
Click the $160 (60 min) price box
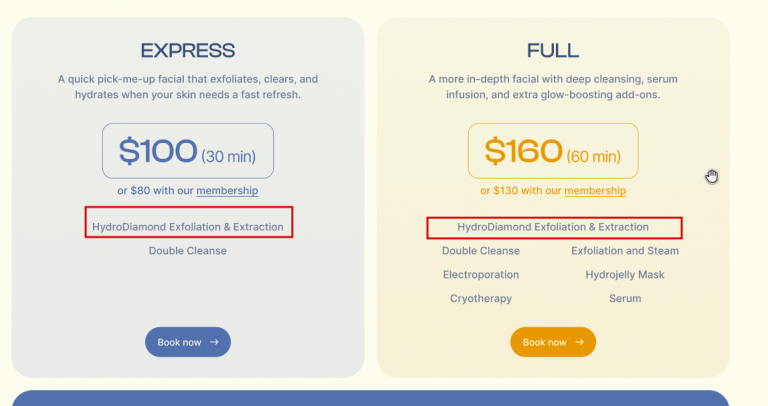tap(553, 151)
